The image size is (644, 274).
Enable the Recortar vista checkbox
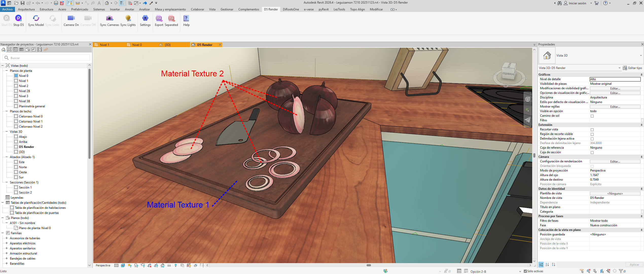tap(592, 130)
